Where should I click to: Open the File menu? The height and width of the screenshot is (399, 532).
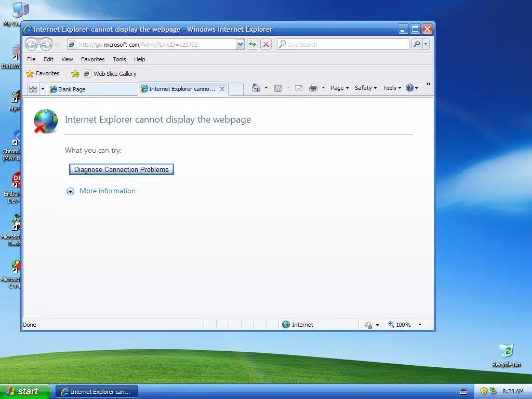tap(31, 59)
